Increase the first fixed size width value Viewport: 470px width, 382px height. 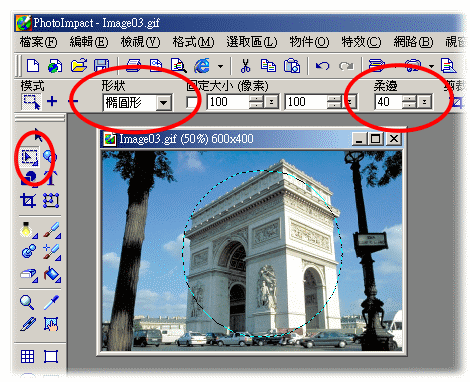[x=256, y=99]
